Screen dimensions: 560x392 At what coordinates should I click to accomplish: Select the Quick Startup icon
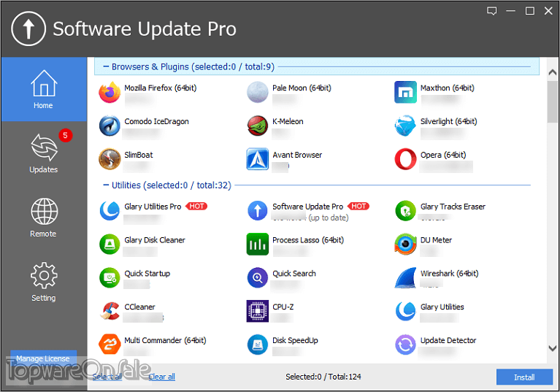coord(110,277)
